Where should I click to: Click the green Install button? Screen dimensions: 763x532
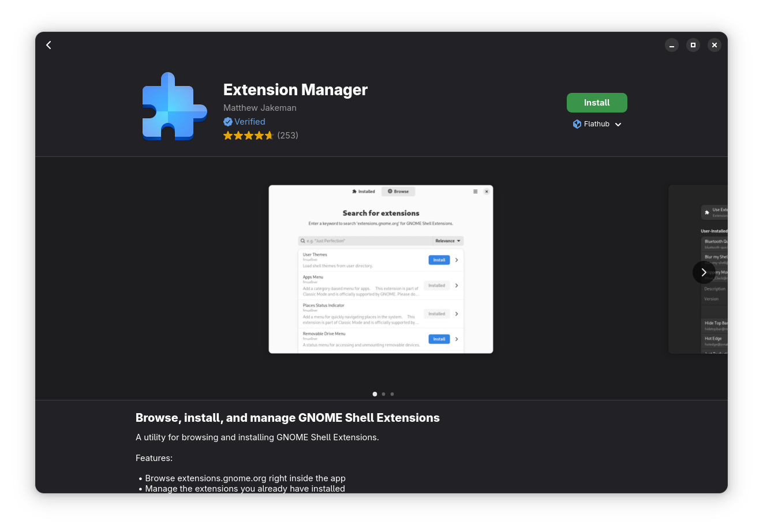pos(596,103)
